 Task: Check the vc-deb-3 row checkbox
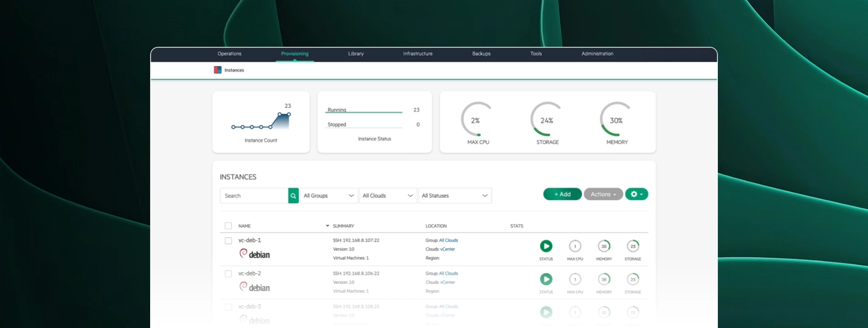(x=228, y=307)
